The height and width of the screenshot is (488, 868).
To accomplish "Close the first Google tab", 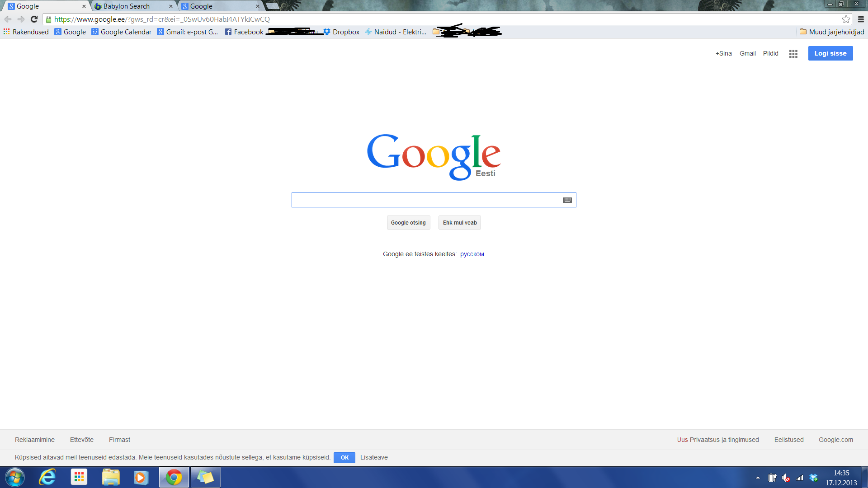I will [x=84, y=6].
